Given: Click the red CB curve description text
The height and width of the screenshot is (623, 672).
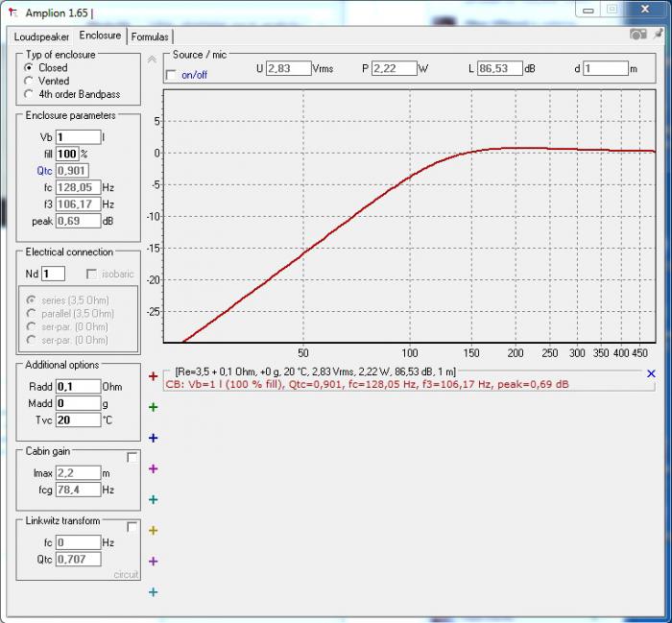Looking at the screenshot, I should point(367,384).
